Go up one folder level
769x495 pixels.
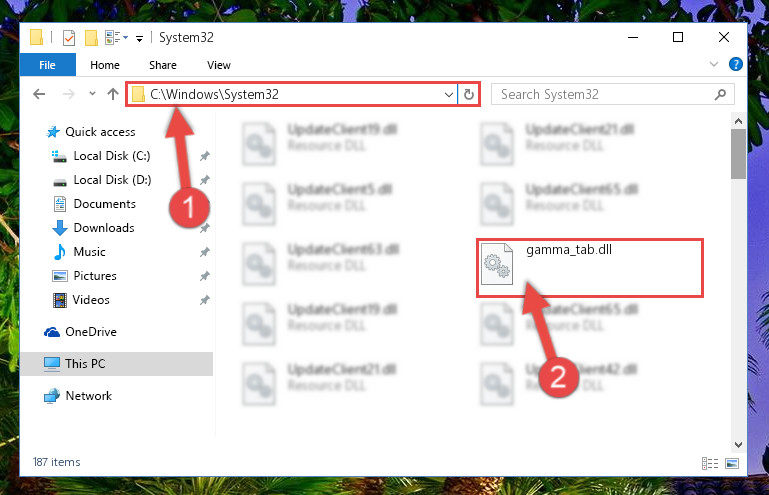(113, 94)
